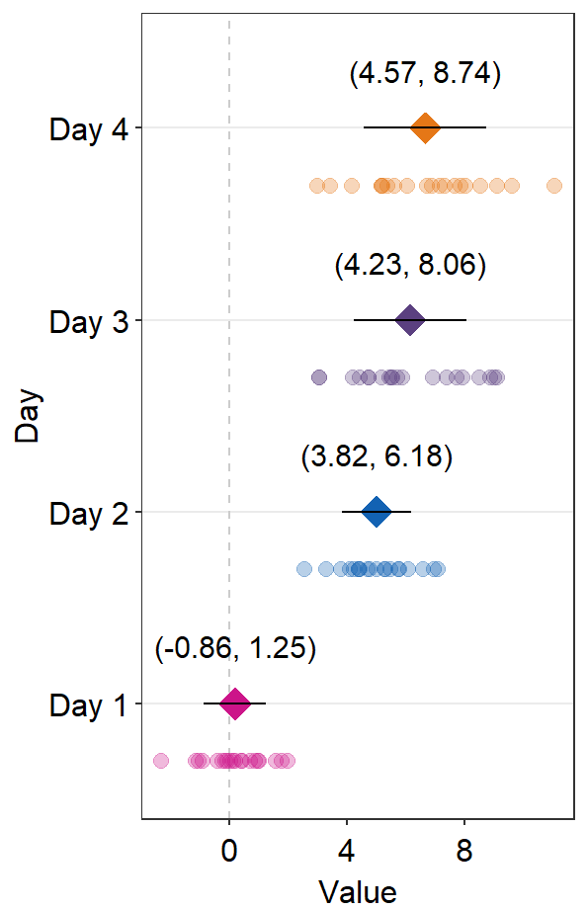Click the pink Day 1 mean diamond

click(235, 703)
